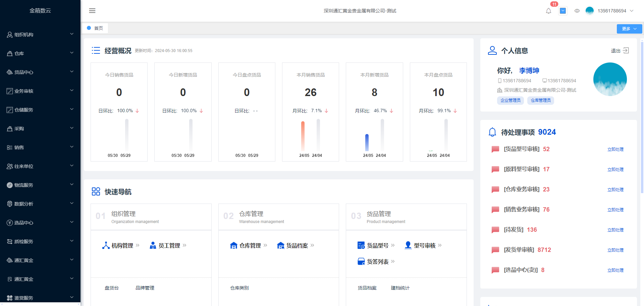Click the blue 24/05 bar in 本月新增货品
This screenshot has width=644, height=306.
point(367,142)
